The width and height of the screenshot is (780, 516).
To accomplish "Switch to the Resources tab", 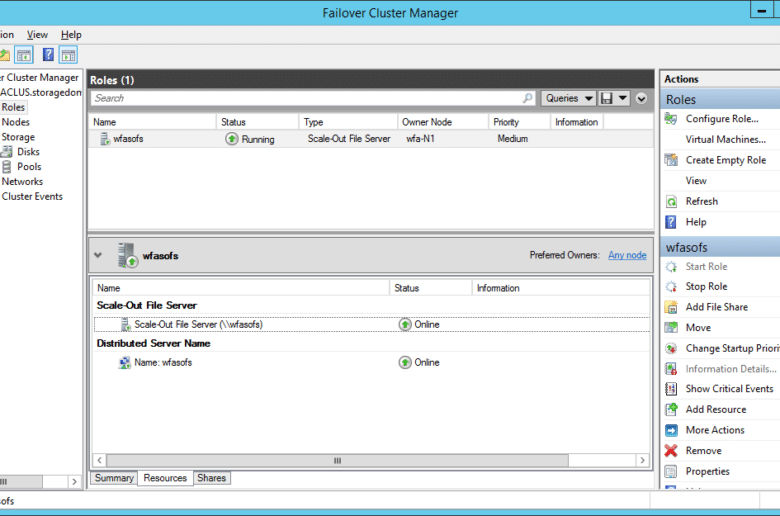I will (x=165, y=478).
